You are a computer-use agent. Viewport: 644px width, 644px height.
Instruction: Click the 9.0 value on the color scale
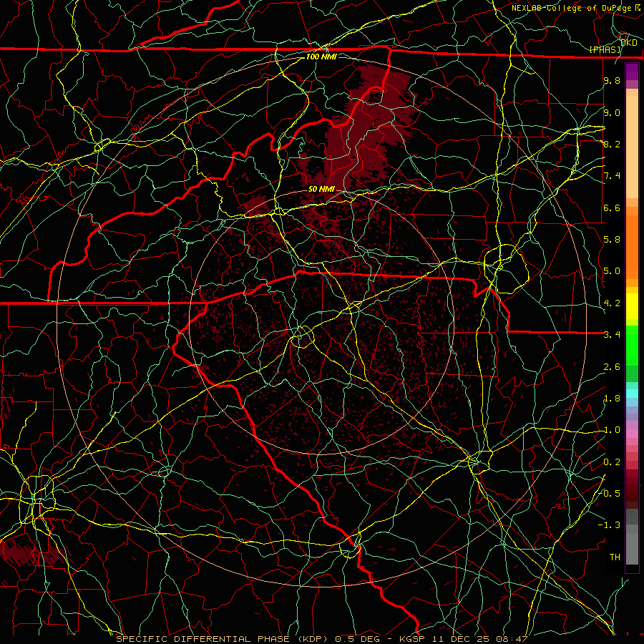tap(612, 112)
